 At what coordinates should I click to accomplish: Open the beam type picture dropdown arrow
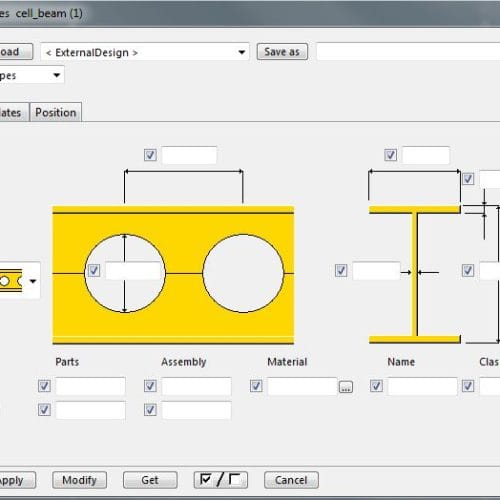33,281
